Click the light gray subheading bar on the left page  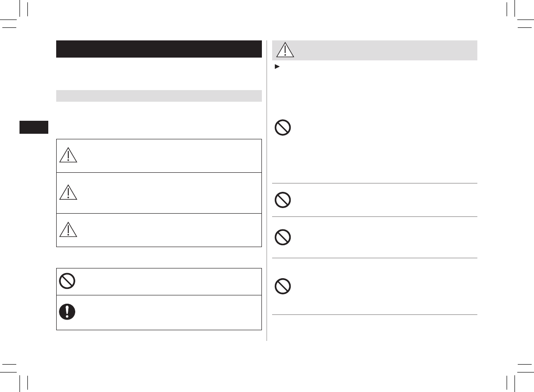[x=159, y=96]
